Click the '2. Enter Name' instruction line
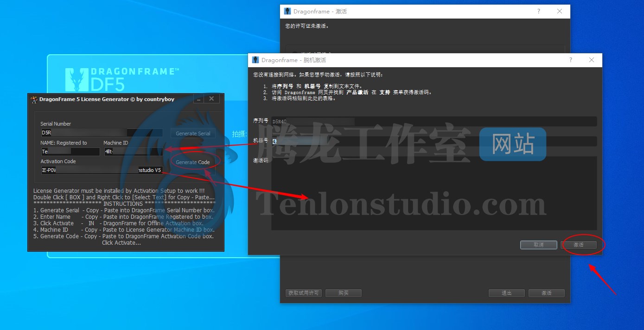This screenshot has height=330, width=644. 123,217
